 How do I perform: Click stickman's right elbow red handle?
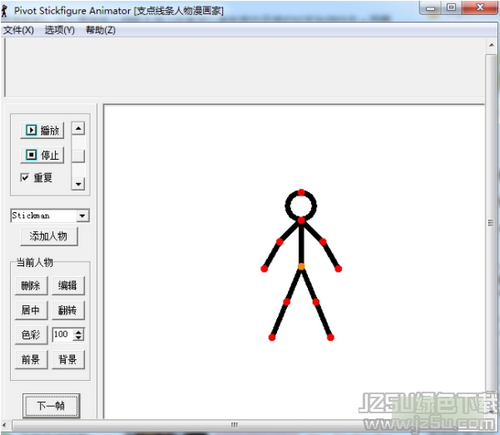[x=323, y=242]
